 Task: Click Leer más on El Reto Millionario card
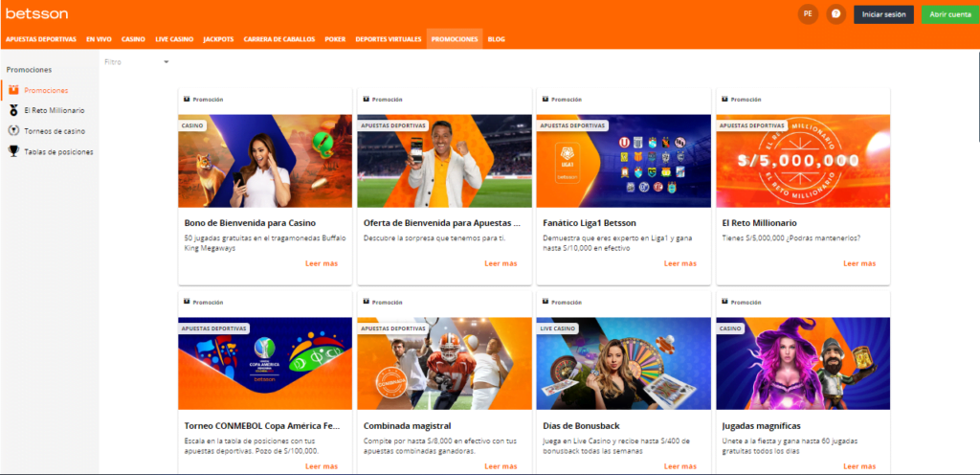[859, 263]
